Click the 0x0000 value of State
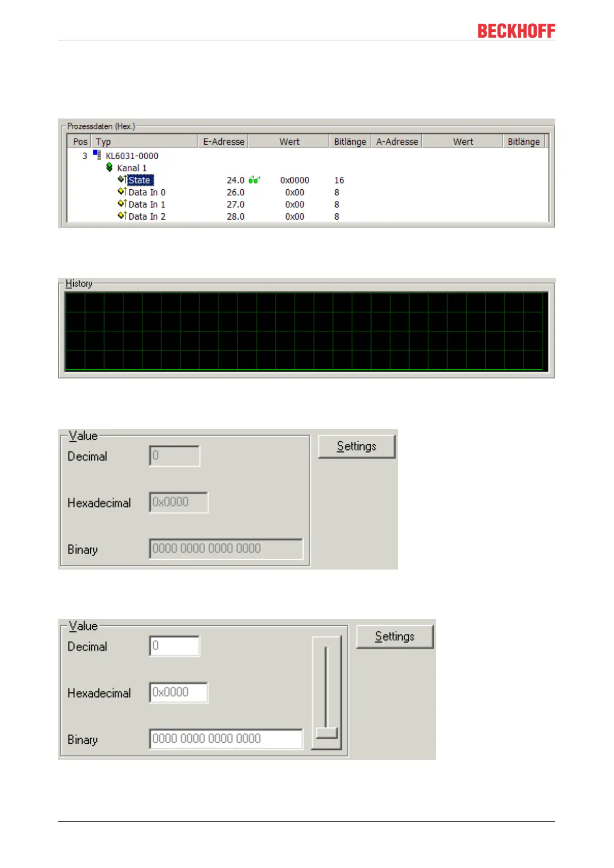The height and width of the screenshot is (868, 614). pyautogui.click(x=295, y=180)
